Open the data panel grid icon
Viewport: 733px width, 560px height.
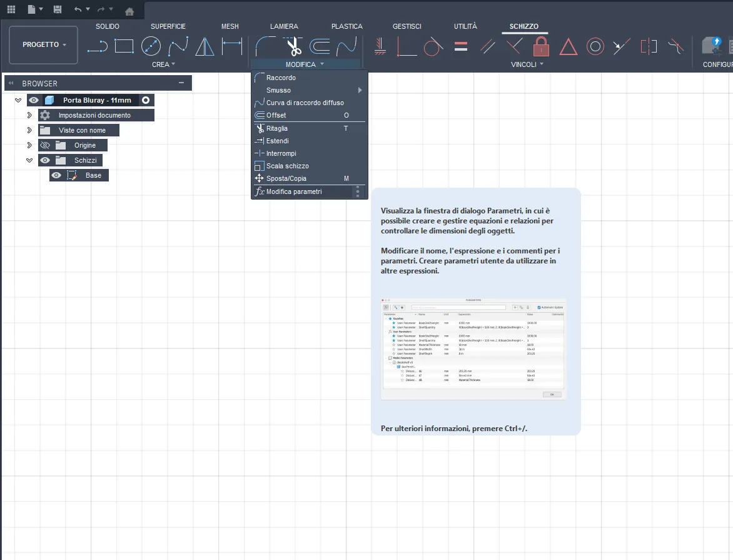pos(11,9)
